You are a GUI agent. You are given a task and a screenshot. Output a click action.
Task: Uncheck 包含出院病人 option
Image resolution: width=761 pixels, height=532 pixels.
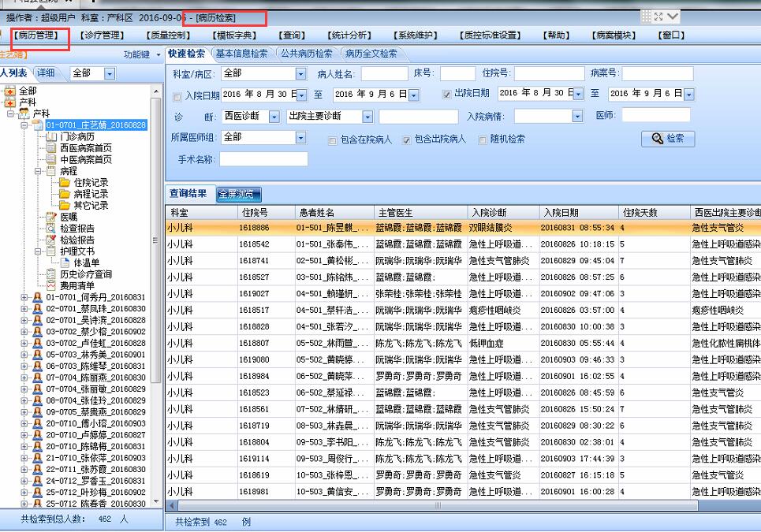(407, 140)
